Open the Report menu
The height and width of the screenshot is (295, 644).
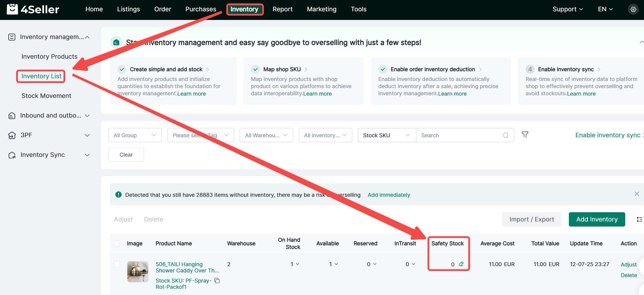[282, 10]
